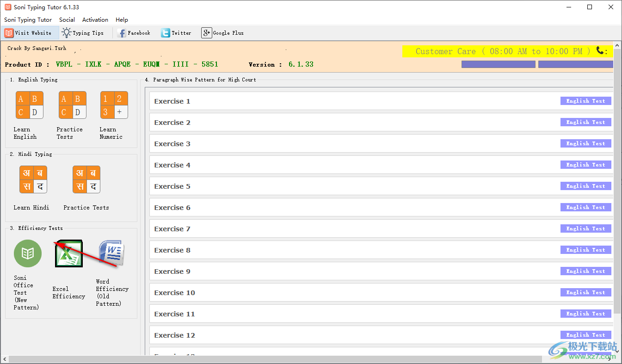
Task: Open the Twitter link
Action: 177,32
